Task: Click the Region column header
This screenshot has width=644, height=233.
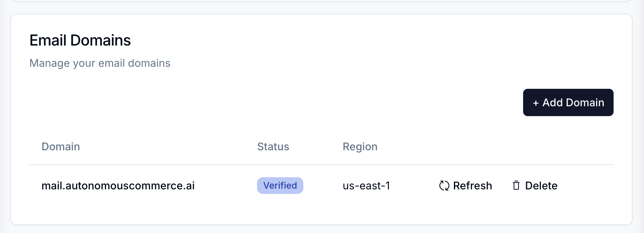Action: [x=360, y=146]
